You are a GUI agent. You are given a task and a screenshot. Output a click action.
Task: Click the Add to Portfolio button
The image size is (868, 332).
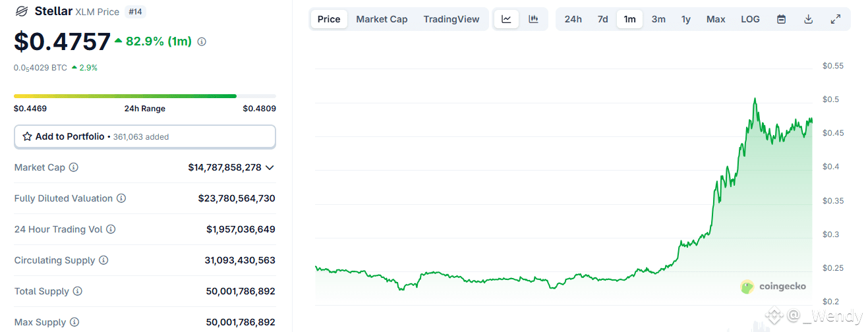click(145, 136)
